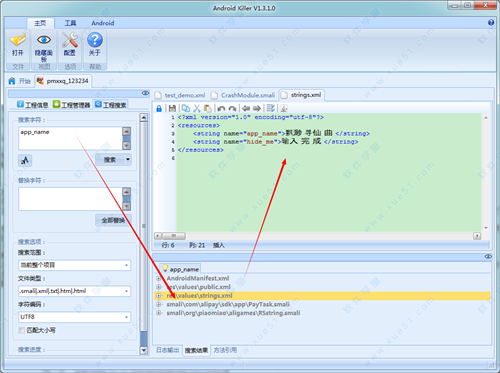Image resolution: width=500 pixels, height=373 pixels.
Task: Click the cut scissors icon in editor toolbar
Action: 197,108
